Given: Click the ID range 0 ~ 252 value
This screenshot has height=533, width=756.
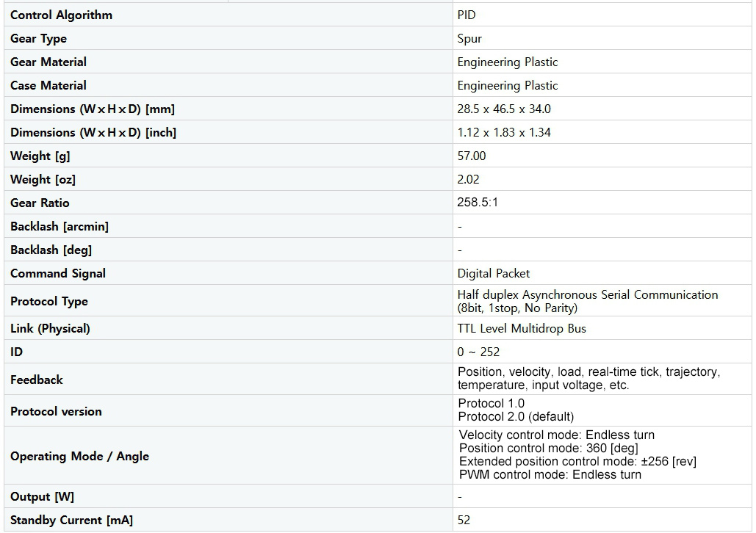Looking at the screenshot, I should coord(478,352).
